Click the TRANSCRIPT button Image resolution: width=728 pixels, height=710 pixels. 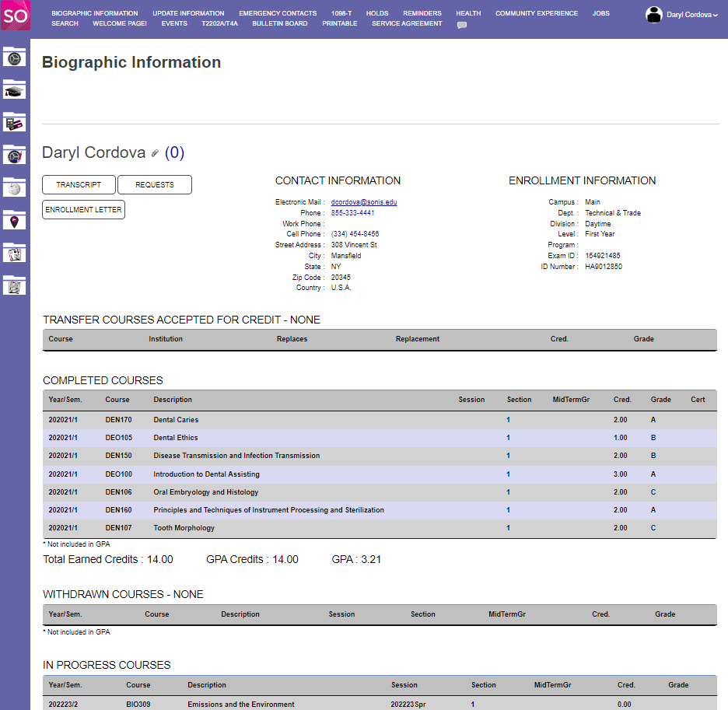click(79, 184)
